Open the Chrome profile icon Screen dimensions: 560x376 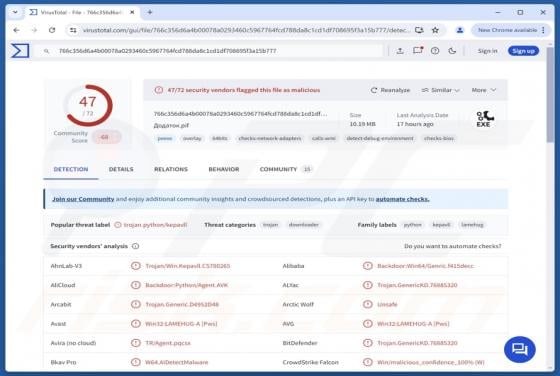(460, 30)
